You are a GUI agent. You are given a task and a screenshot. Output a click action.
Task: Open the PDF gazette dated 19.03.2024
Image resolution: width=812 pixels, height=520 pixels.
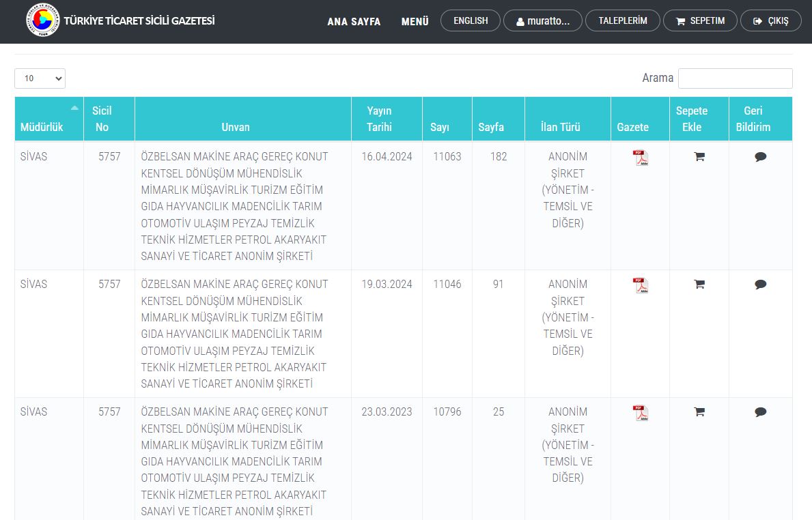(x=640, y=285)
